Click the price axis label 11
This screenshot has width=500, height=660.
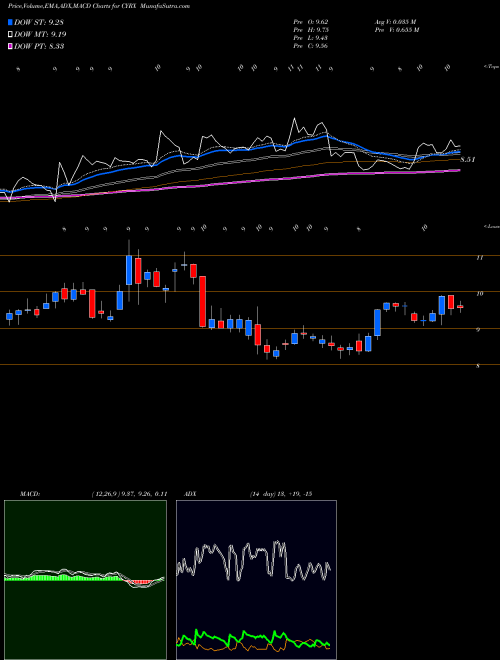click(479, 258)
